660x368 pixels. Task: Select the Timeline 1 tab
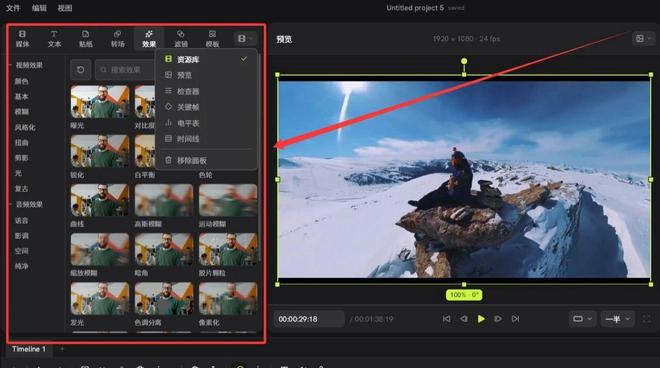pyautogui.click(x=29, y=349)
